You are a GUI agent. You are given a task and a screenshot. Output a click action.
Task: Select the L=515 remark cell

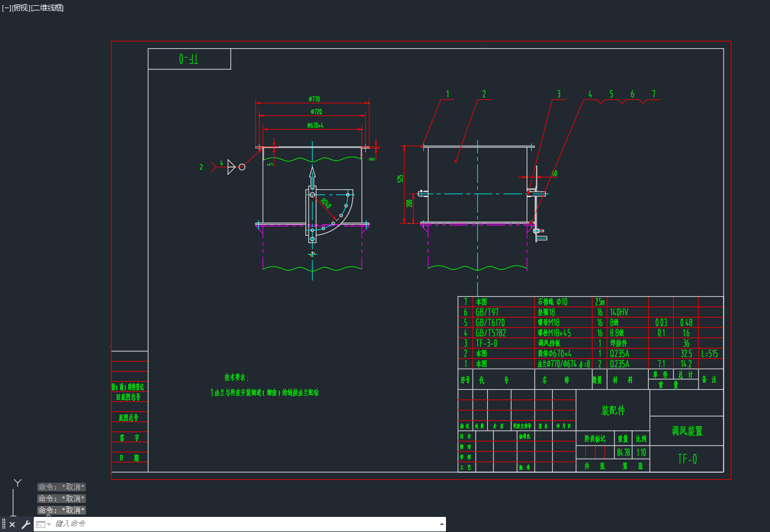point(710,353)
